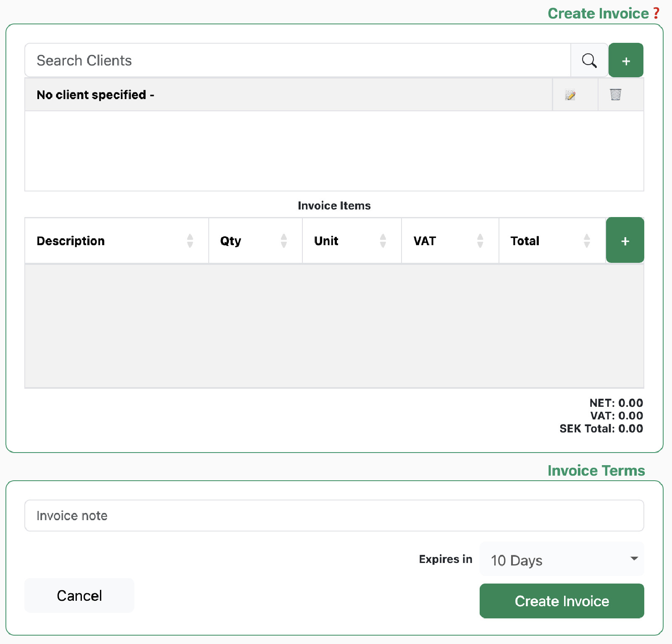The height and width of the screenshot is (644, 672).
Task: Select the No client specified row
Action: pos(288,94)
